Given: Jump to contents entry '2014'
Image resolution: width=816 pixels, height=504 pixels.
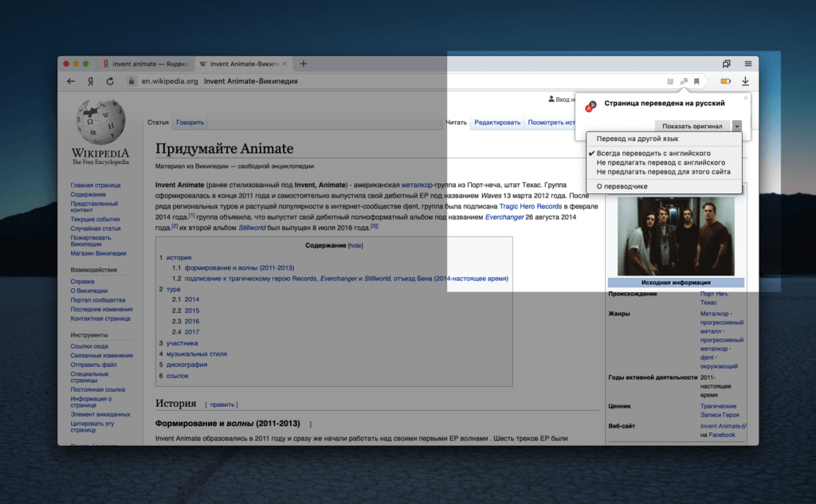Looking at the screenshot, I should coord(191,299).
